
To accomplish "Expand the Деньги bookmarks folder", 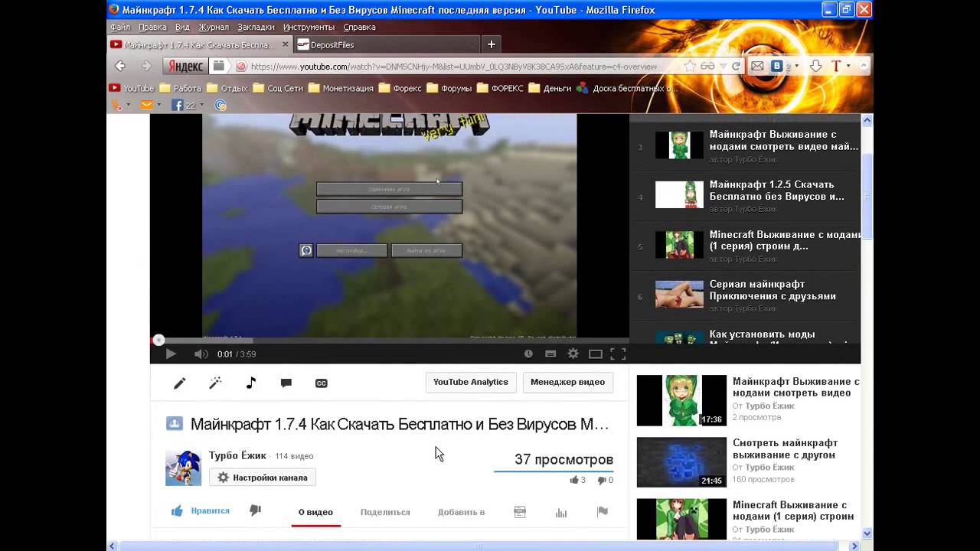I will pyautogui.click(x=550, y=88).
